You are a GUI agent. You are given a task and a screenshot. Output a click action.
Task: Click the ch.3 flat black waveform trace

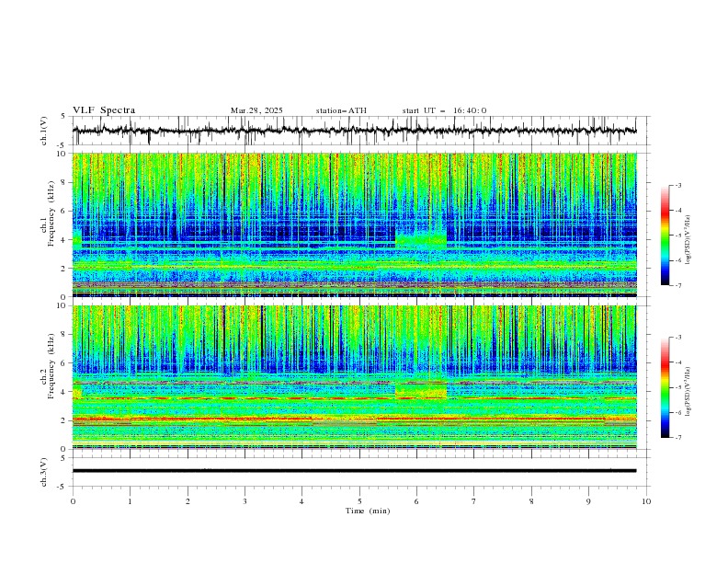354,471
